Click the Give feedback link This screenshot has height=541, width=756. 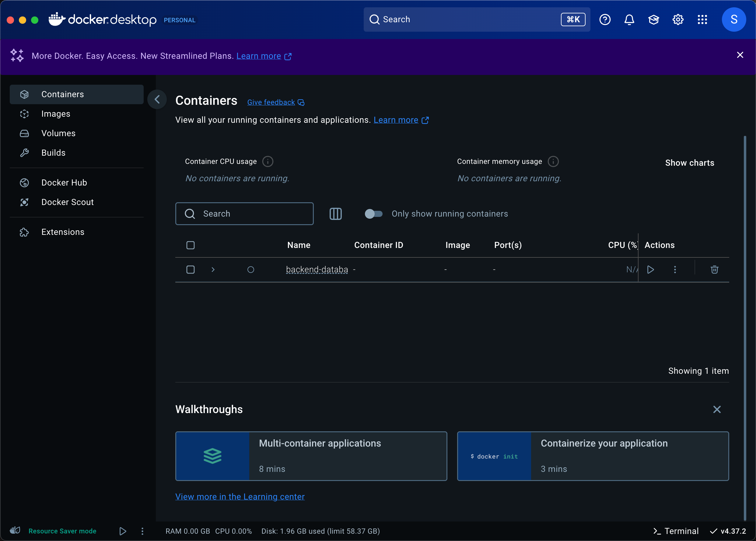[x=275, y=102]
